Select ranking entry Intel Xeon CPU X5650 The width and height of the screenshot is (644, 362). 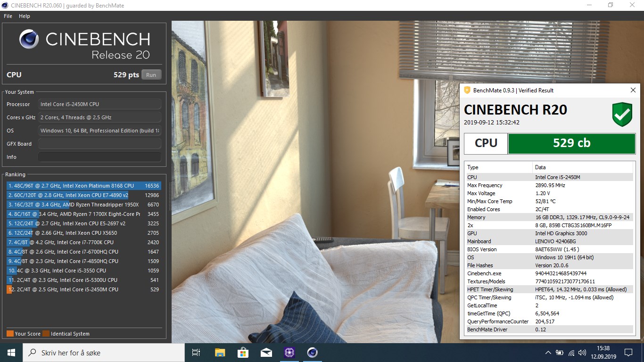point(83,233)
